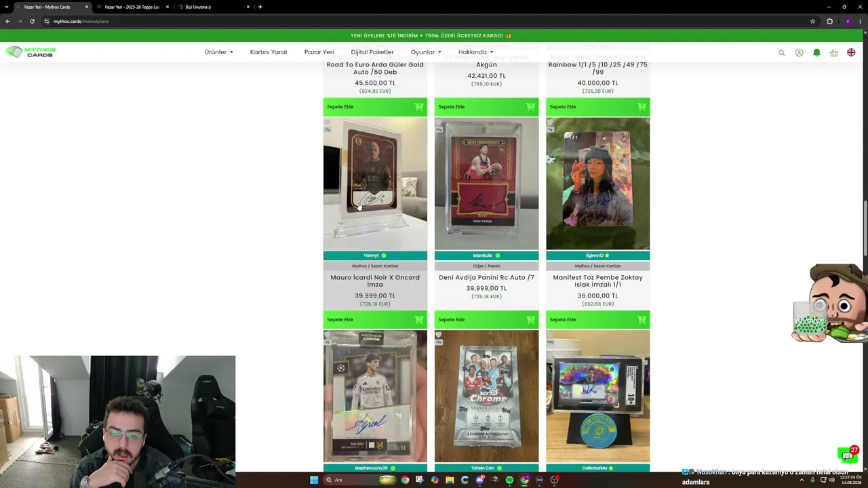
Task: Click the 15% discount promo banner
Action: [x=431, y=35]
